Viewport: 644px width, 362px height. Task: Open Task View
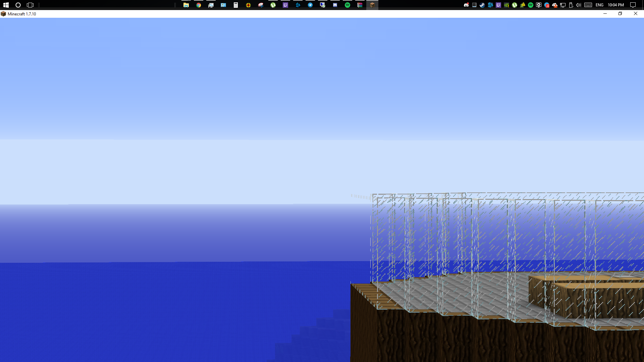(x=30, y=5)
